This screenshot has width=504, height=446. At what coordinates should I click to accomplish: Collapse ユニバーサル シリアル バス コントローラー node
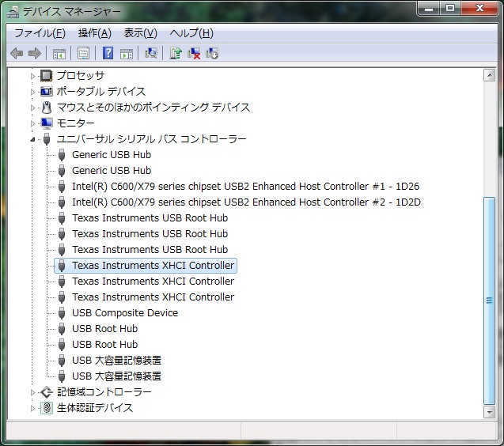[x=32, y=139]
